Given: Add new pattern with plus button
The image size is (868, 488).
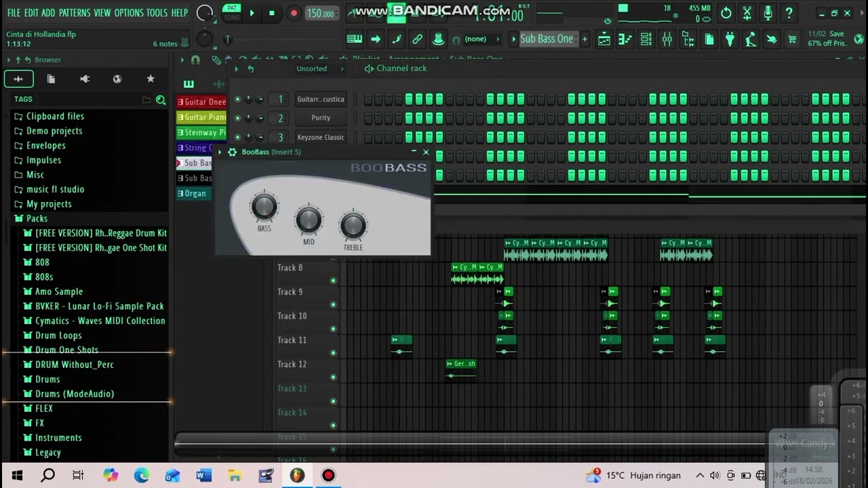Looking at the screenshot, I should tap(585, 39).
